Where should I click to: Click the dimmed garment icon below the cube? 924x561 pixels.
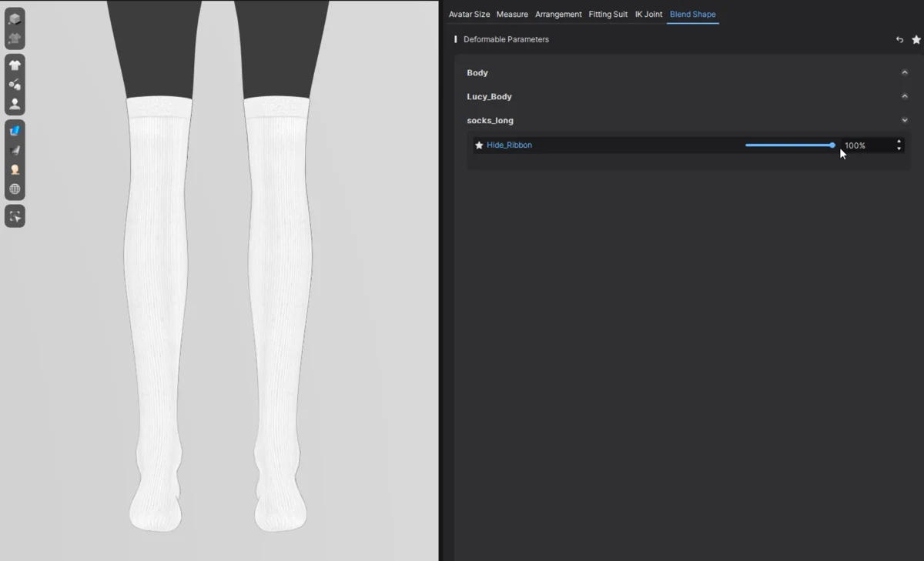point(15,38)
